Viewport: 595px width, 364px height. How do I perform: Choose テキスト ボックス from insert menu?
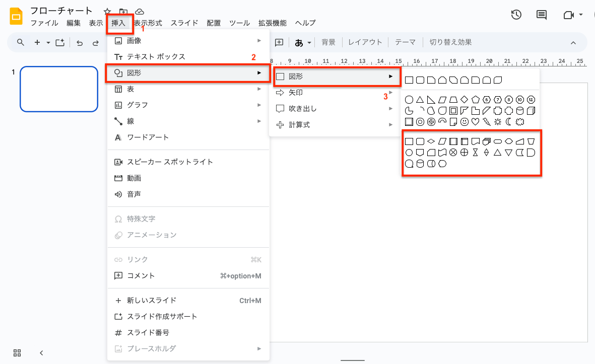pos(156,57)
